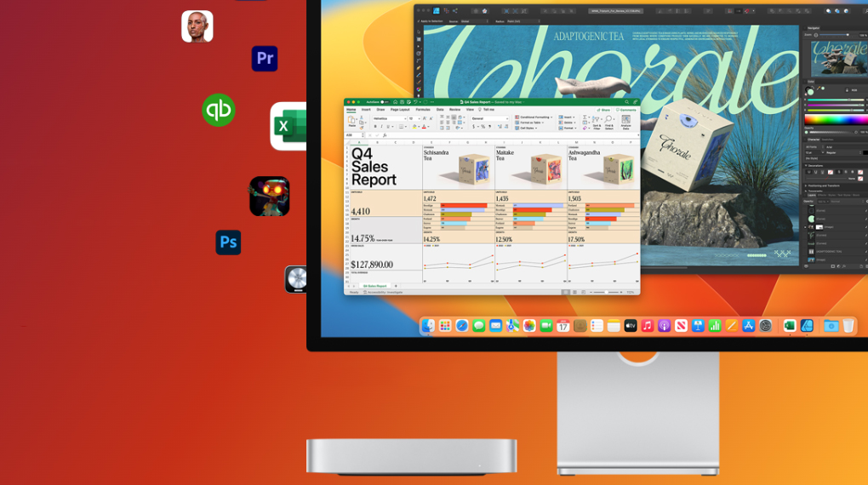Open Analyze Data in Excel ribbon
Screen dimensions: 868x485
626,123
